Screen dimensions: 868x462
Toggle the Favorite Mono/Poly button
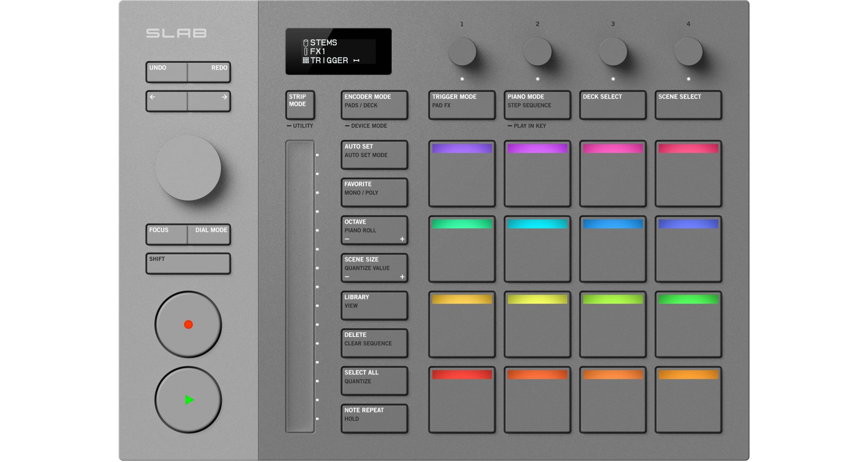click(x=374, y=192)
